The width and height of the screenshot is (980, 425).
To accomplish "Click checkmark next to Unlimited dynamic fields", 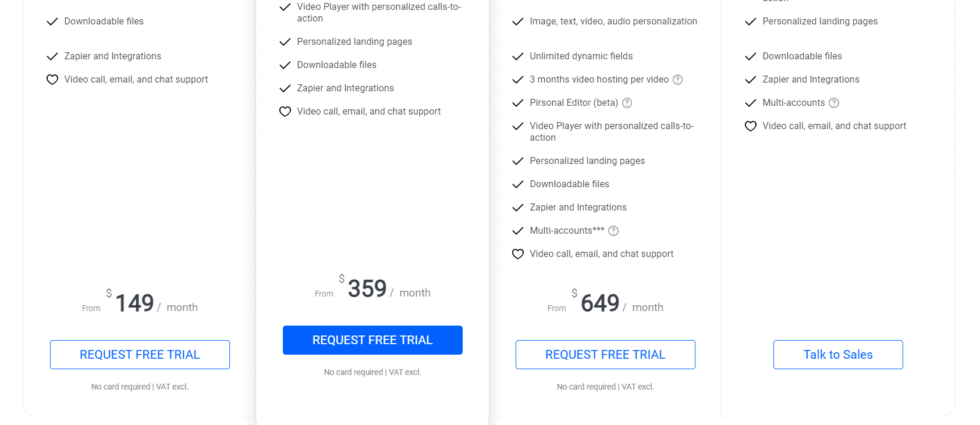I will tap(517, 56).
